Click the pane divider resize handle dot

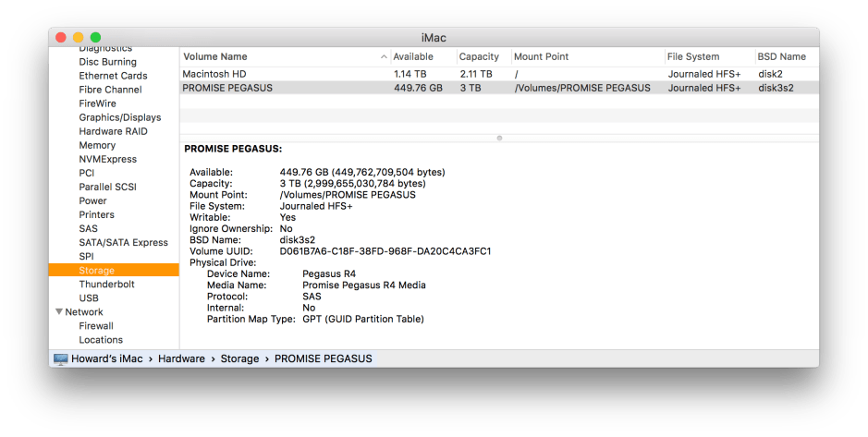tap(499, 138)
